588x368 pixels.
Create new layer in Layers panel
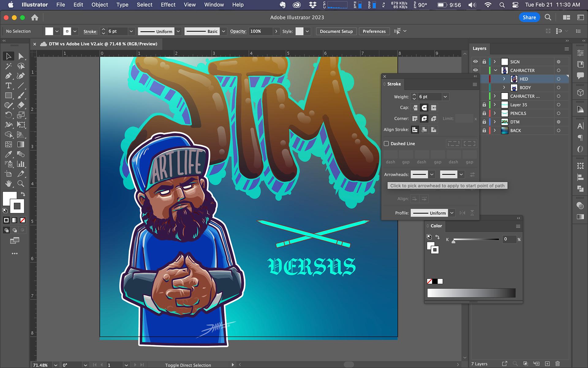click(x=547, y=364)
